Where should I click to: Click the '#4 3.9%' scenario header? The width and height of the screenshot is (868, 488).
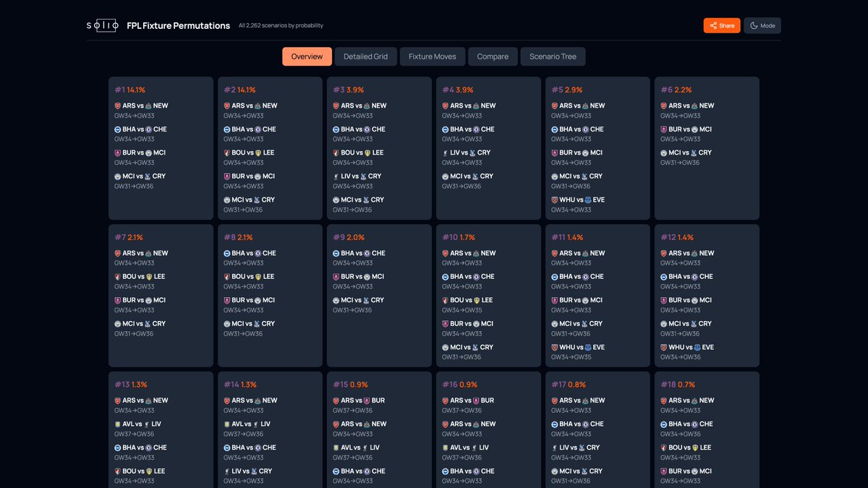(457, 90)
